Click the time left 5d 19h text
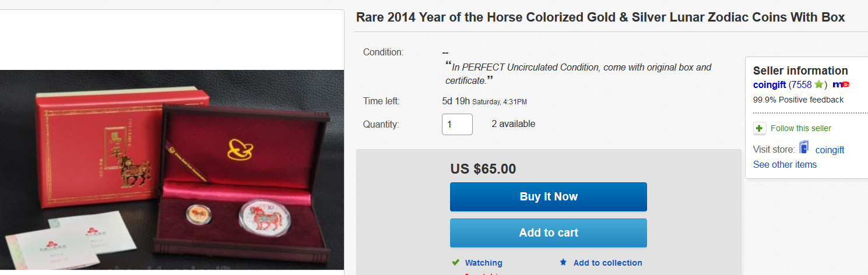 [456, 101]
